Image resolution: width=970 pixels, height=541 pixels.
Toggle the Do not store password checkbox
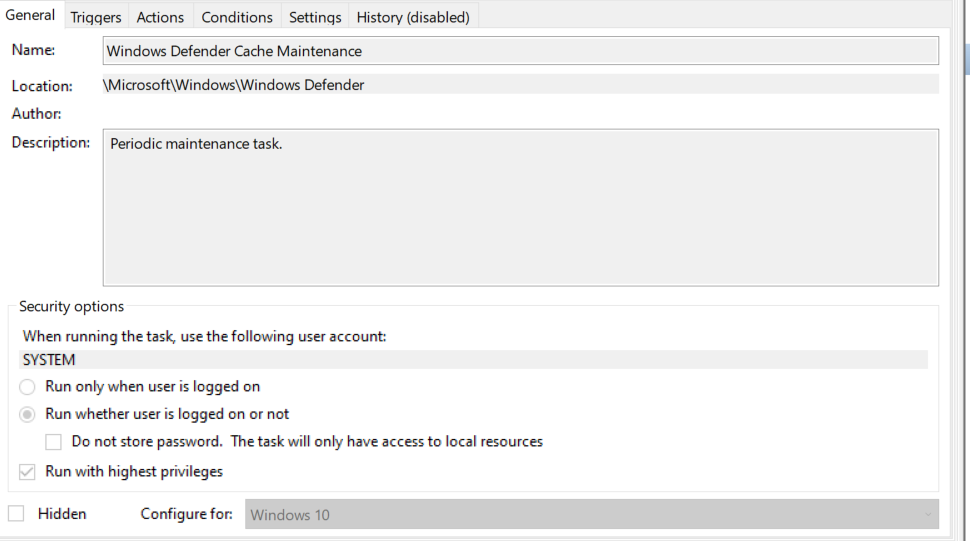53,441
